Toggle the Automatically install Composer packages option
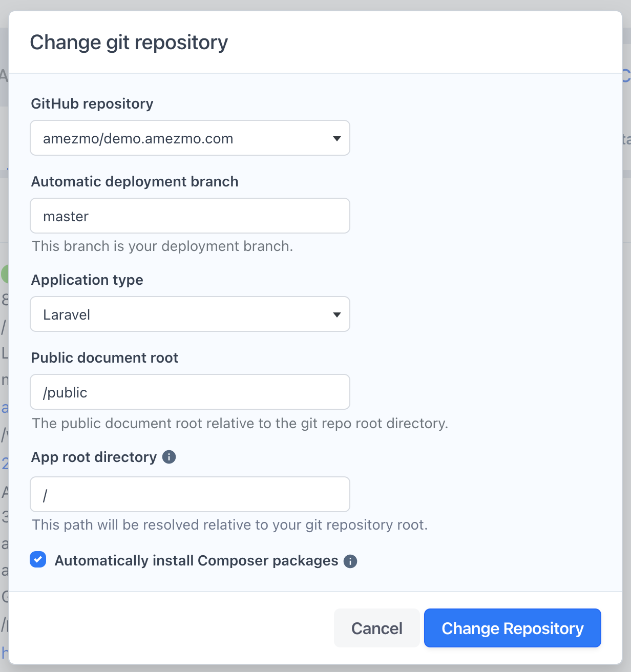This screenshot has height=672, width=631. (38, 560)
